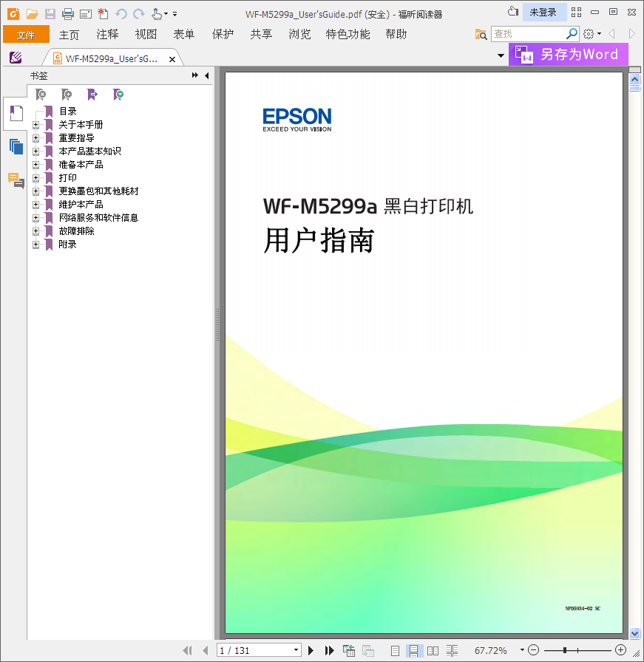Screen dimensions: 644x662
Task: Switch to facing pages view mode
Action: [x=433, y=651]
